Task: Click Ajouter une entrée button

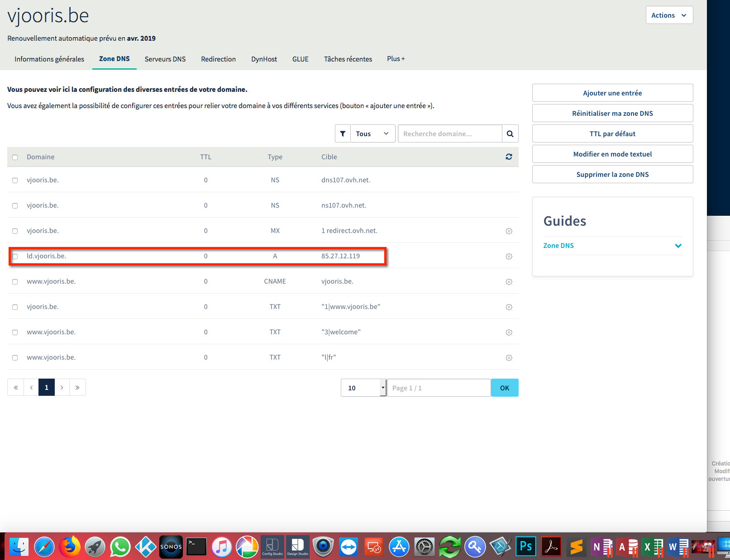Action: click(612, 93)
